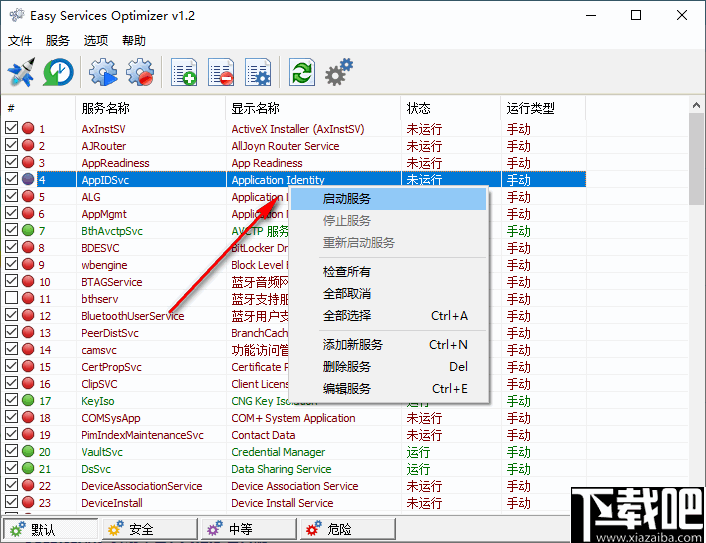
Task: Click the red status dot of AxInstSV
Action: pos(28,128)
